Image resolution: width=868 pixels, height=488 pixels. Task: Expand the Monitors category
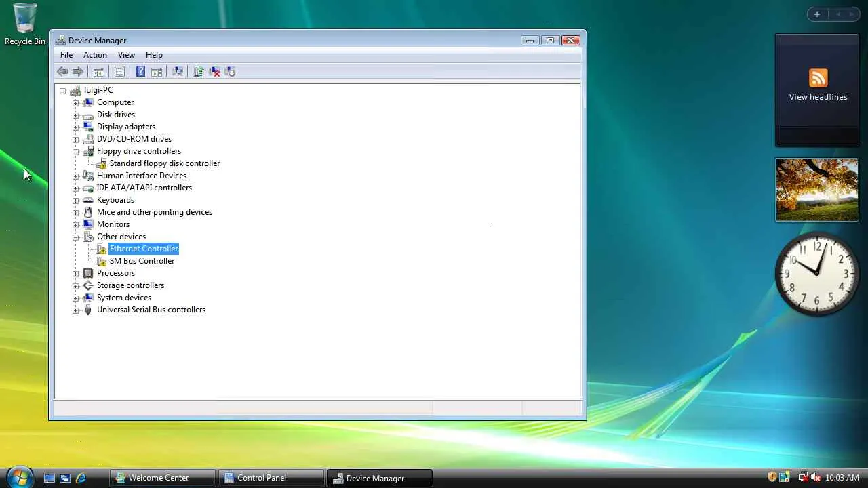75,225
